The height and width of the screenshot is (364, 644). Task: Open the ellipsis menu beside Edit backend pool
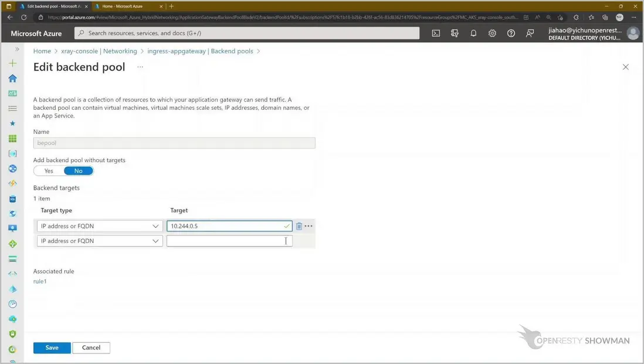click(140, 66)
